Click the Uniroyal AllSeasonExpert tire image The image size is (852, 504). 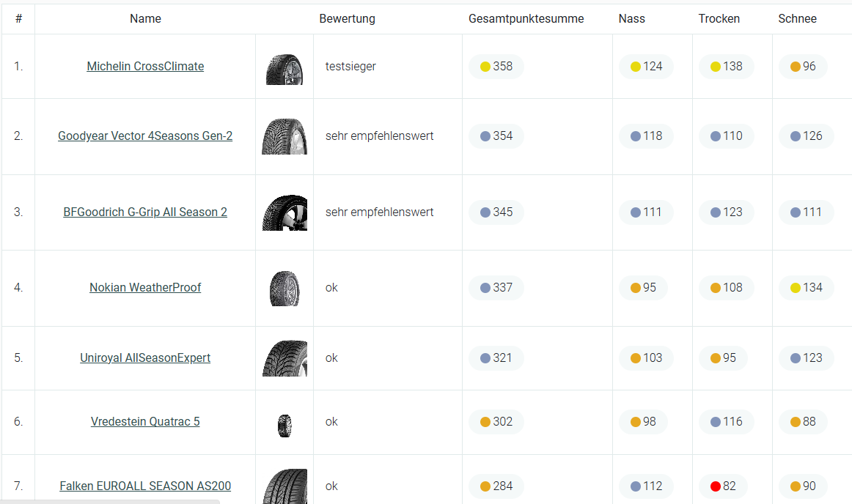[284, 358]
